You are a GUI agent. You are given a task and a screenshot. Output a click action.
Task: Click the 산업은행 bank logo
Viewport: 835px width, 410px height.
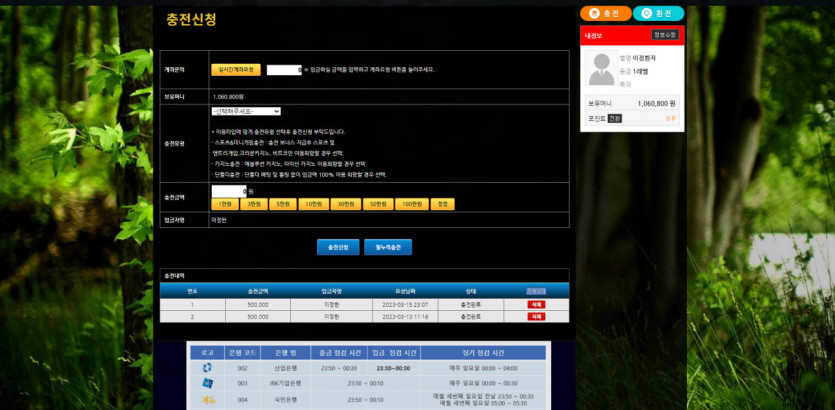[x=207, y=367]
